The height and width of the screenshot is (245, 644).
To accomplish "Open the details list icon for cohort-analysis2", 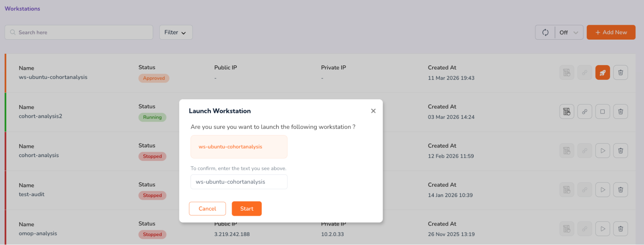I will (x=567, y=112).
